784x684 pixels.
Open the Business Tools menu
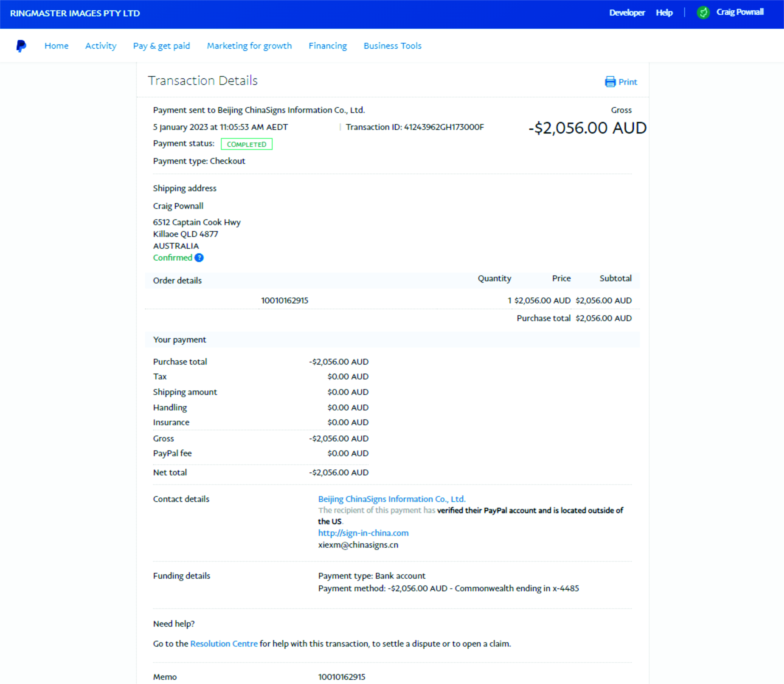(392, 46)
